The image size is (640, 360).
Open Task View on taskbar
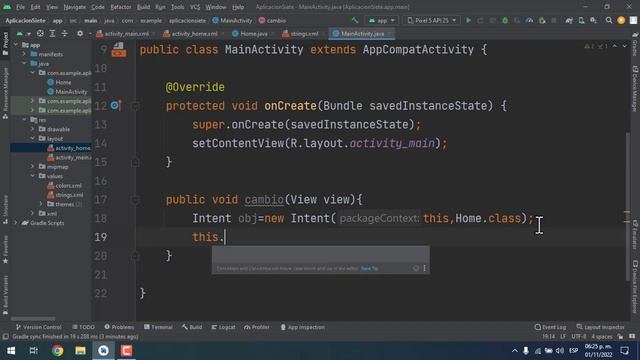point(34,351)
